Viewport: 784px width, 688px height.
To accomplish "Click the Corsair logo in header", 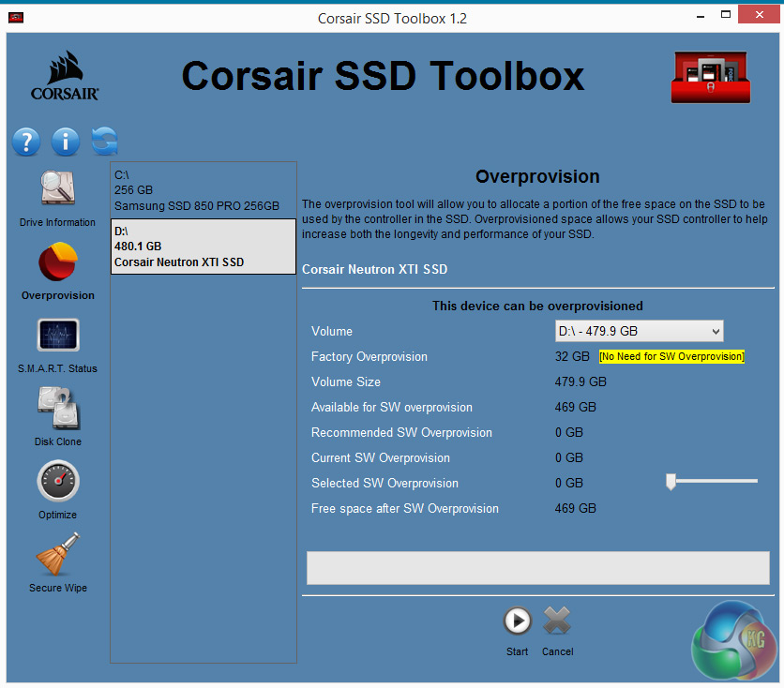I will (x=65, y=77).
